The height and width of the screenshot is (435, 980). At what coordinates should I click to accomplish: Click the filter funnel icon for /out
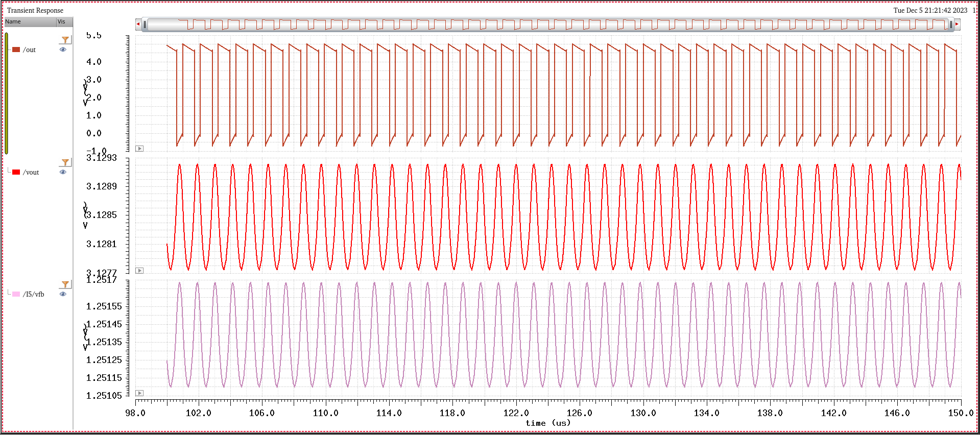65,40
